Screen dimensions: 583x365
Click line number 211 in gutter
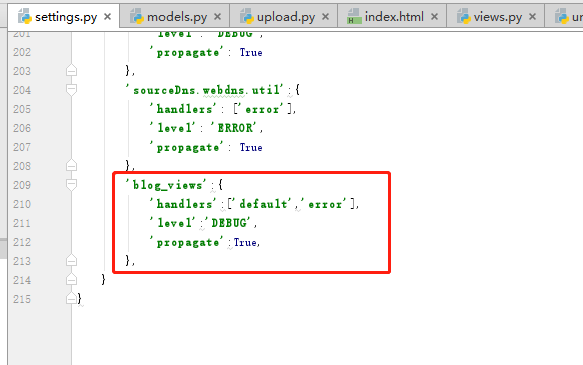pos(22,223)
